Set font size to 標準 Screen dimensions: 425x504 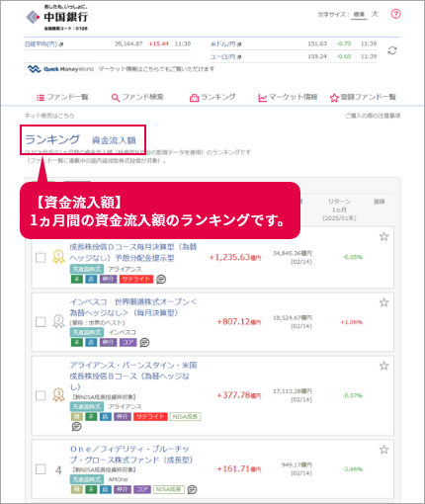pyautogui.click(x=359, y=14)
